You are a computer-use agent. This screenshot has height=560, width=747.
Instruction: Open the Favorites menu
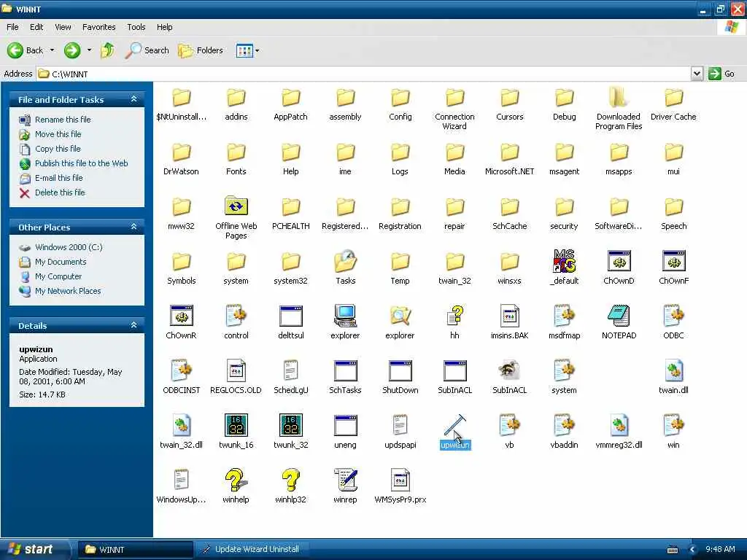point(98,27)
